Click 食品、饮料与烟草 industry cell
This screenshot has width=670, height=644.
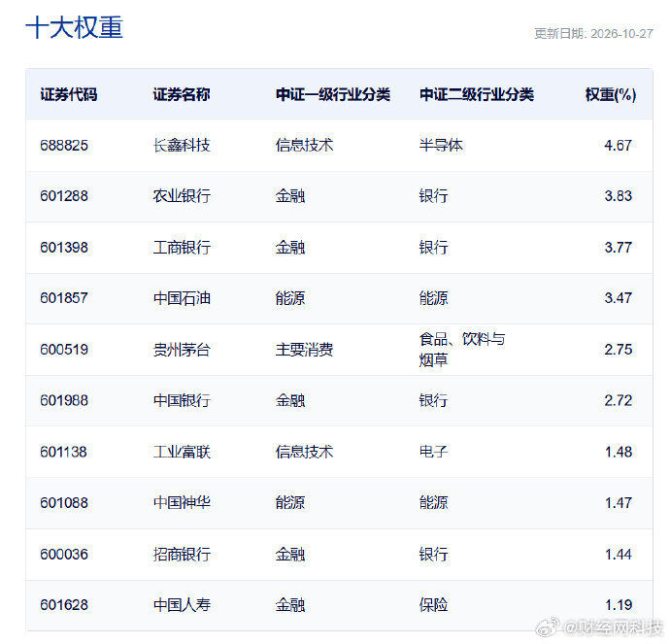[462, 350]
